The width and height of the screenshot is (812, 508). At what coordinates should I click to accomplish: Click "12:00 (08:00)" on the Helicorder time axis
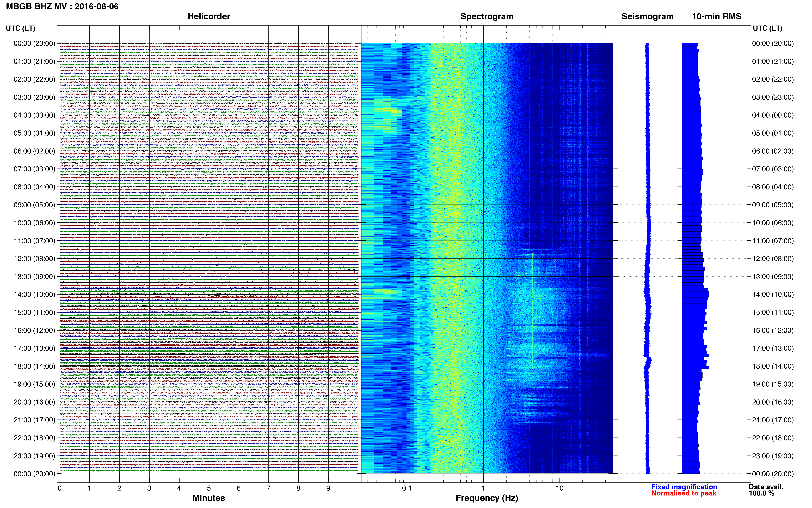(34, 259)
